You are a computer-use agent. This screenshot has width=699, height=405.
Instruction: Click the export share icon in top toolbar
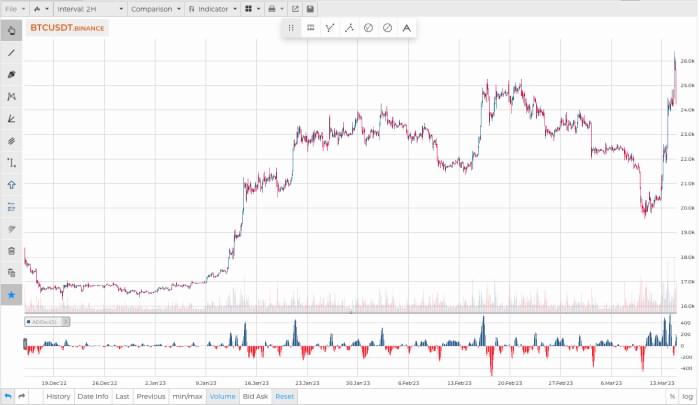295,9
